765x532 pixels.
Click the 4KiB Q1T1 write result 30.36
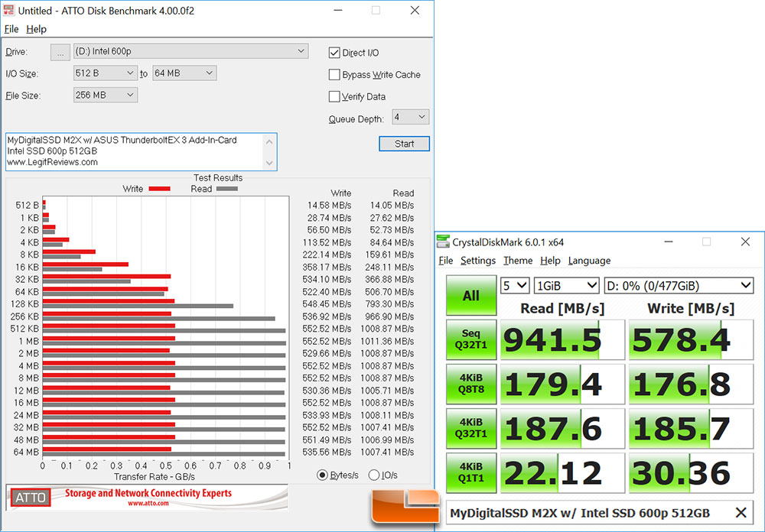(x=691, y=472)
